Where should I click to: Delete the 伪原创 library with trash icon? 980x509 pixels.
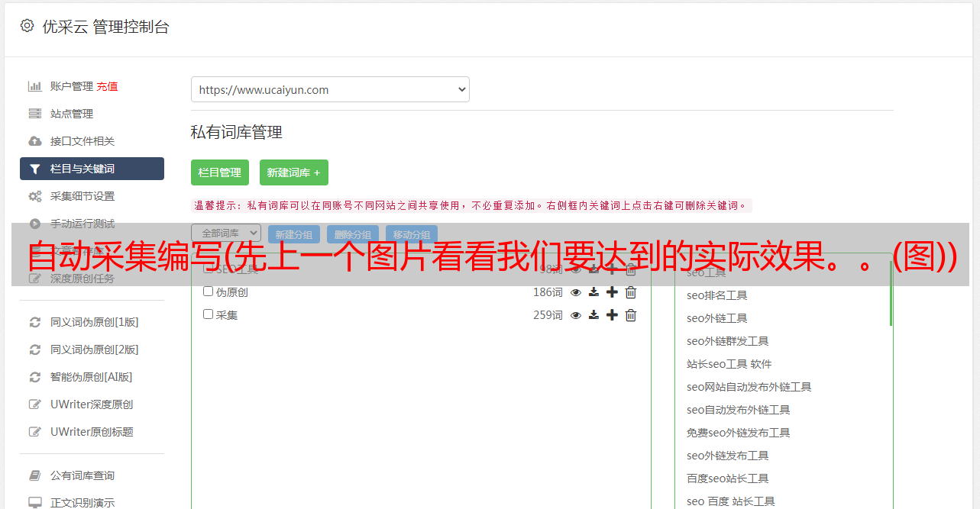tap(631, 292)
